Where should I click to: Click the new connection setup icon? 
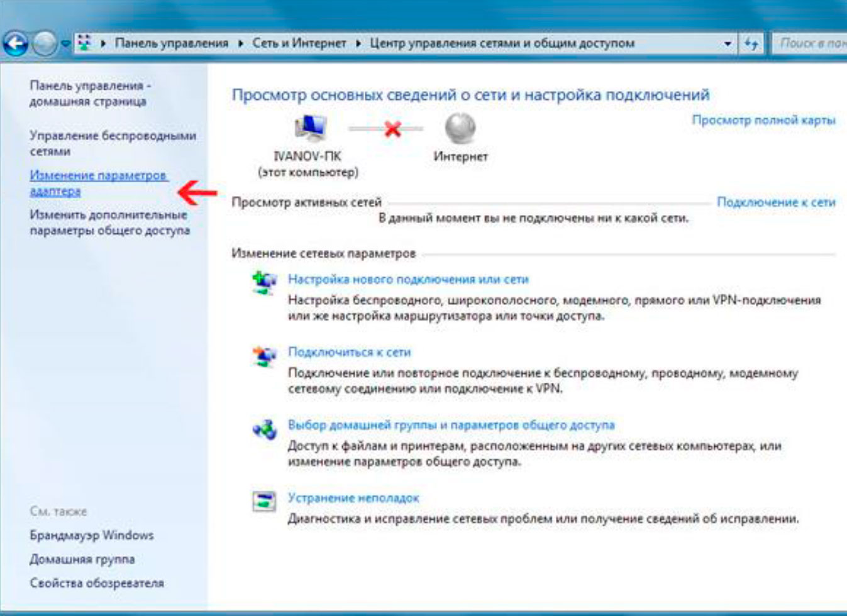264,283
